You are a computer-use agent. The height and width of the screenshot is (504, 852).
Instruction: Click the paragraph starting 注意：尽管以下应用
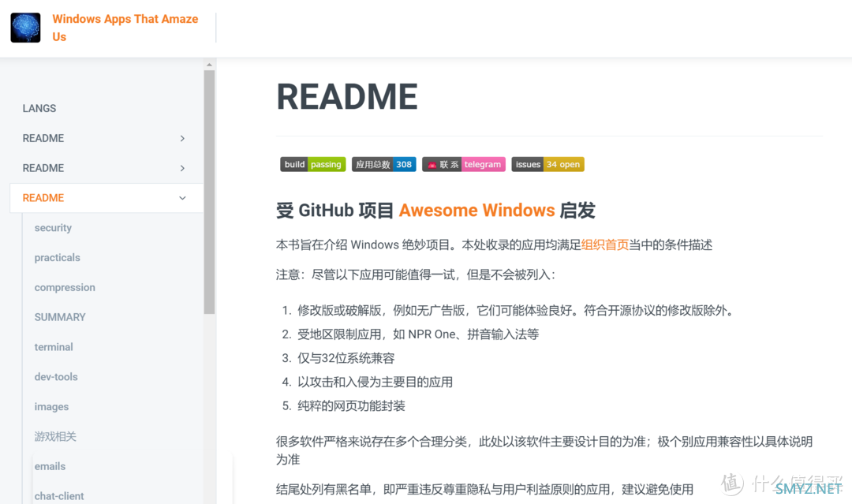[415, 274]
